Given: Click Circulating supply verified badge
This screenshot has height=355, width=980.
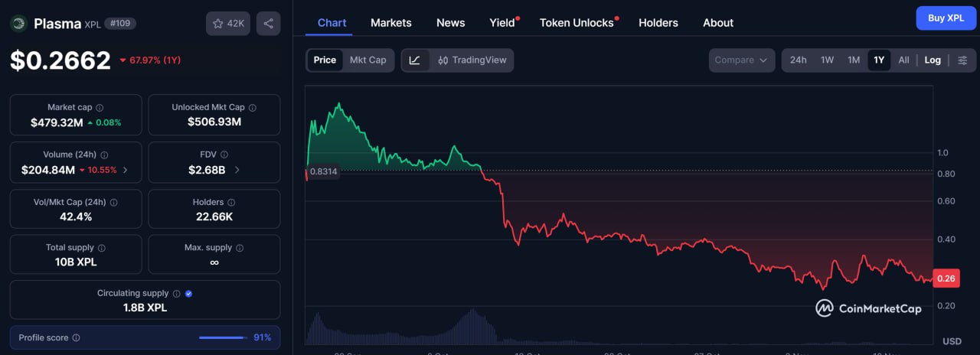Looking at the screenshot, I should click(188, 293).
